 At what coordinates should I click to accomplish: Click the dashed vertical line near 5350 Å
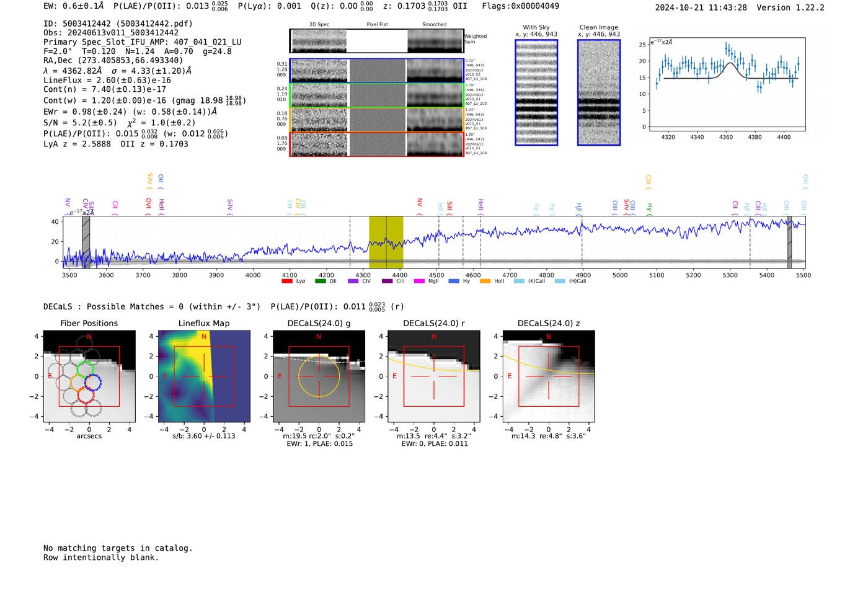[x=750, y=242]
